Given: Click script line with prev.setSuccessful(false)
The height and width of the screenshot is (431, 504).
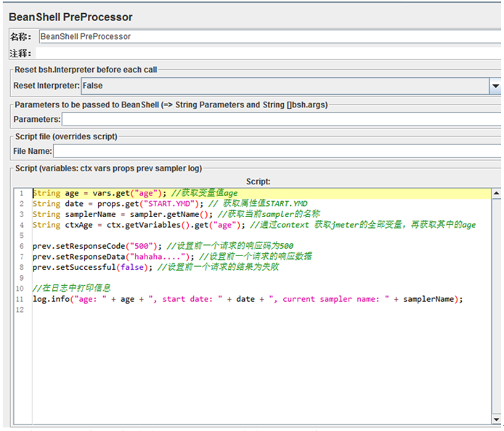Looking at the screenshot, I should [155, 267].
